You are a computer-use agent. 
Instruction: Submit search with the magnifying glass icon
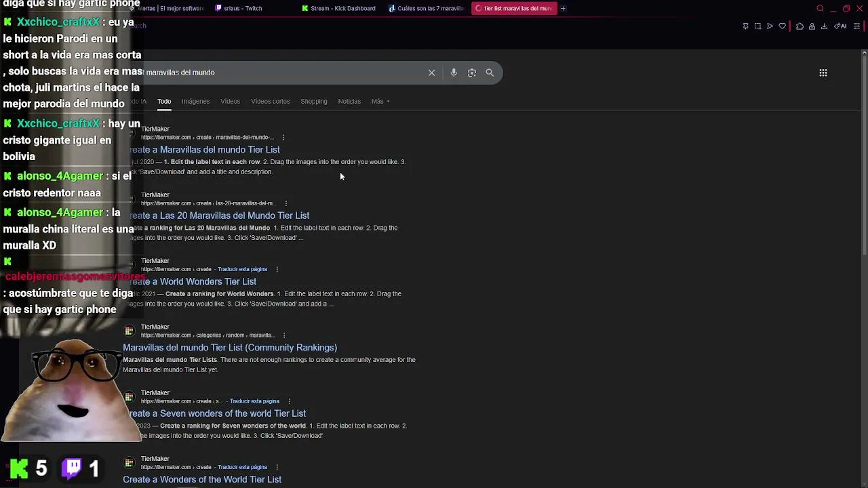click(x=490, y=73)
